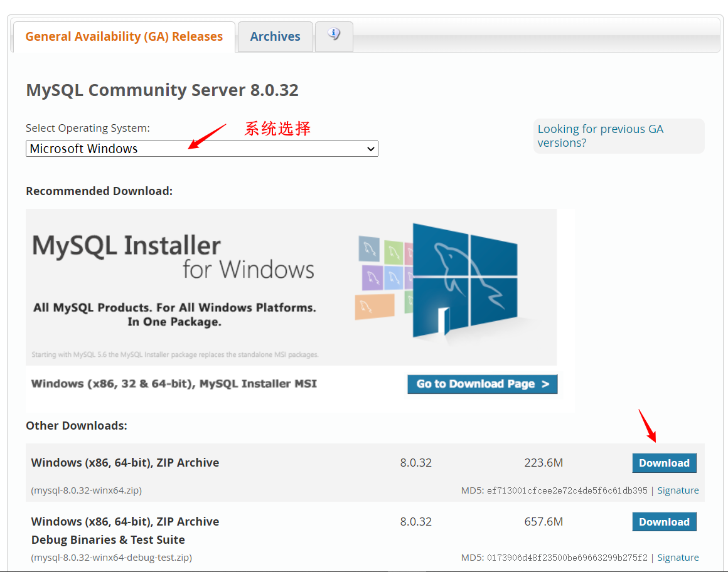Click MySQL Community Server 8.0.32 heading

click(162, 90)
